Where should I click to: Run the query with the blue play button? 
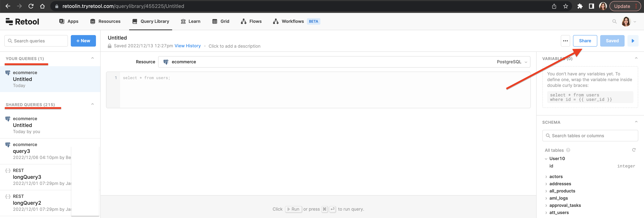coord(633,41)
